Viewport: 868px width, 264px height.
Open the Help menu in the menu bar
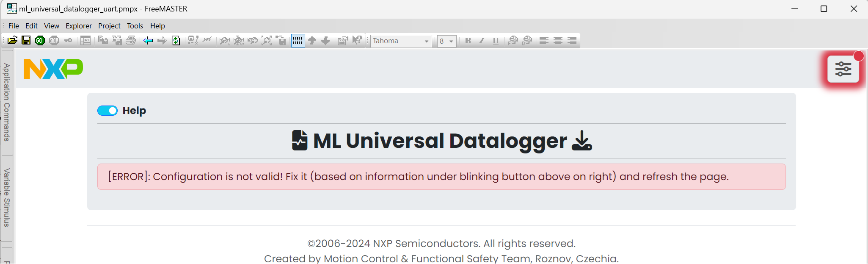[x=157, y=26]
